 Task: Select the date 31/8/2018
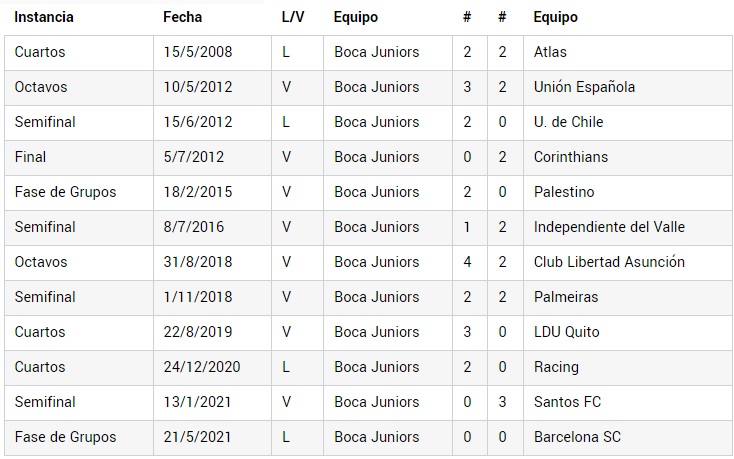[197, 262]
